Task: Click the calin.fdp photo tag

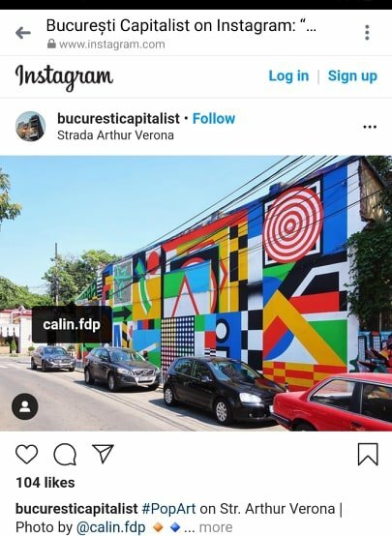Action: [x=72, y=324]
